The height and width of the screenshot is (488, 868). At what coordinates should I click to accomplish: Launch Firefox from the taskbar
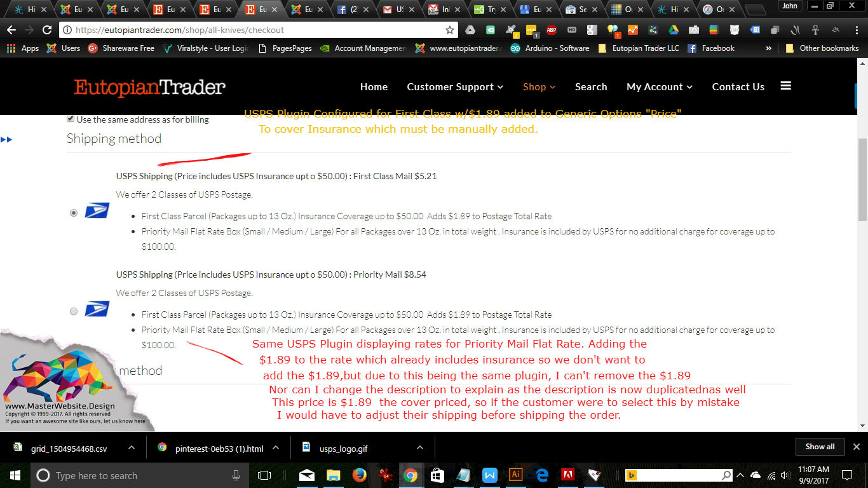(359, 475)
